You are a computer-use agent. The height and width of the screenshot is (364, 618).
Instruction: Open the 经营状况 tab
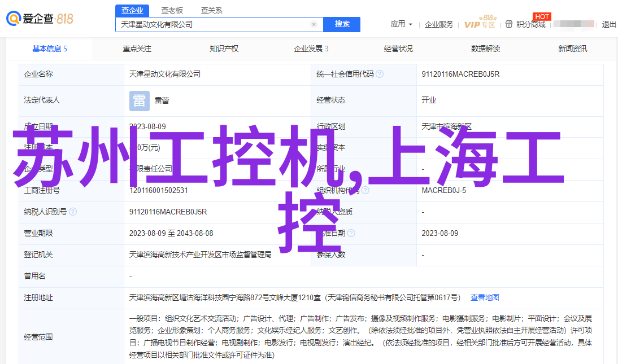pyautogui.click(x=398, y=49)
